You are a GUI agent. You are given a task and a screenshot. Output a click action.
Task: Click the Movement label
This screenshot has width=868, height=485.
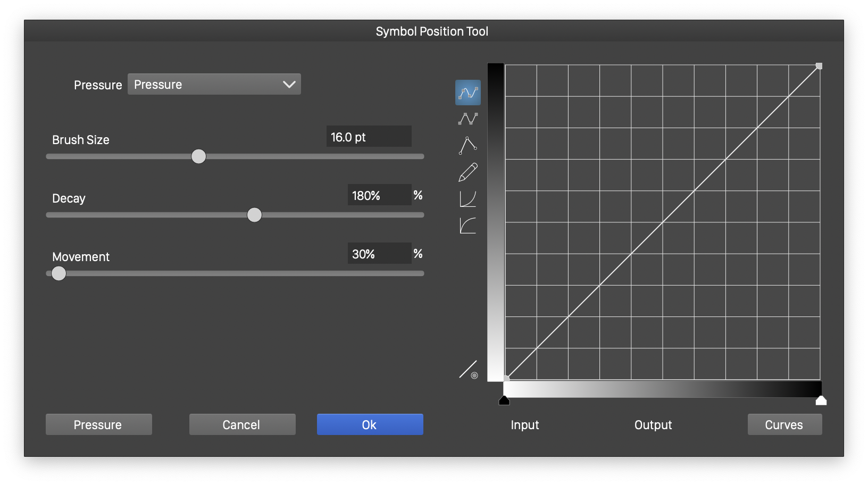pyautogui.click(x=81, y=257)
